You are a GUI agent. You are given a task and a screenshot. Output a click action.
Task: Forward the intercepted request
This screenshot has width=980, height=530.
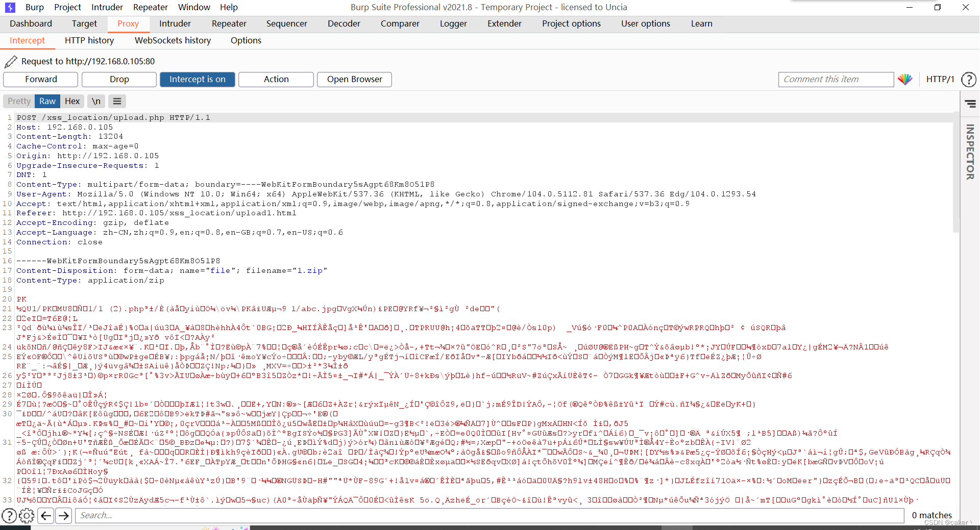[x=41, y=79]
